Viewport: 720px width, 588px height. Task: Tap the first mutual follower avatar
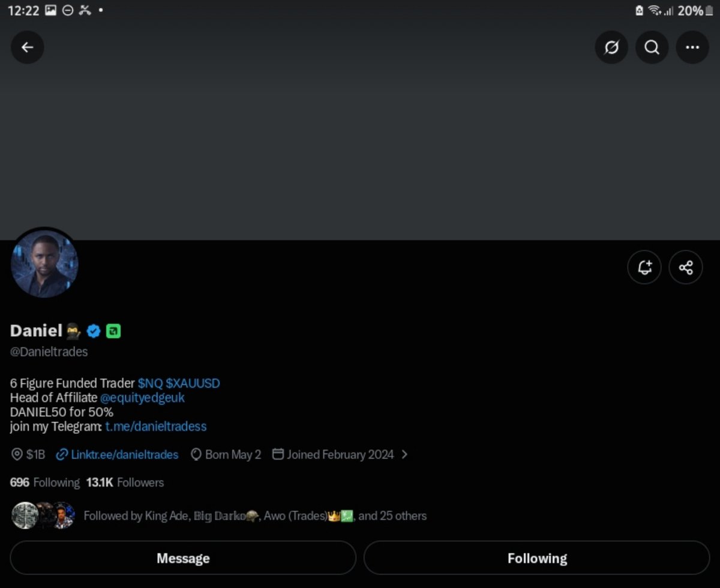[25, 515]
